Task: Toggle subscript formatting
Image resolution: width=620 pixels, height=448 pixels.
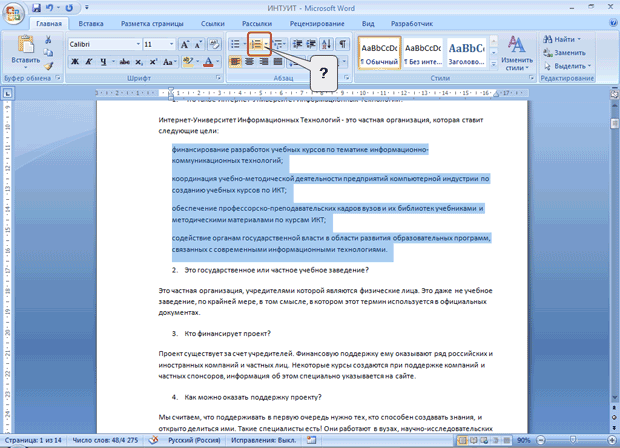Action: click(x=139, y=62)
